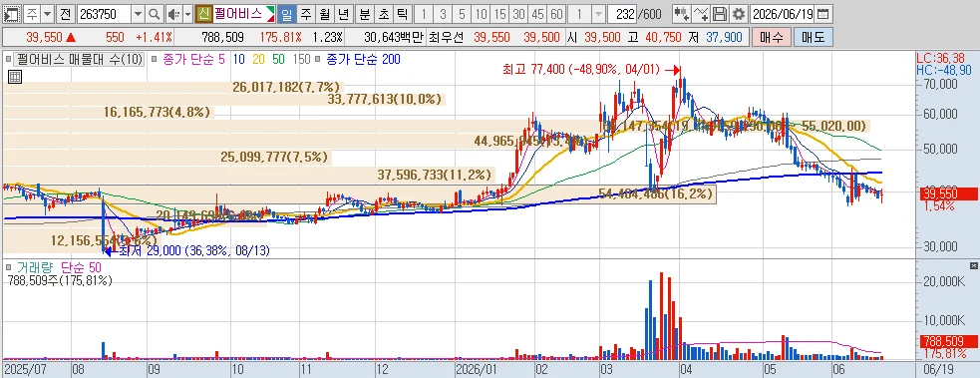Click the 26,017,182(7.7%) volume profile label

click(285, 87)
